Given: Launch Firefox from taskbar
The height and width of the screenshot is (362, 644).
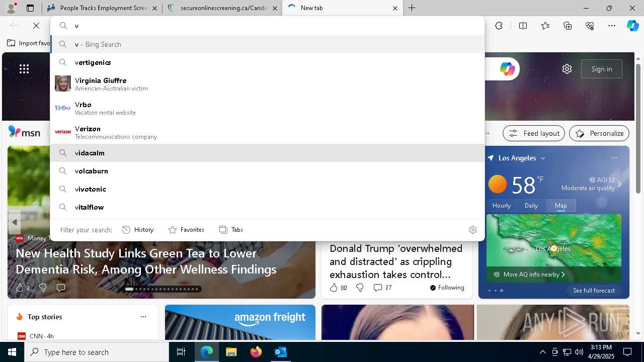Looking at the screenshot, I should click(256, 352).
